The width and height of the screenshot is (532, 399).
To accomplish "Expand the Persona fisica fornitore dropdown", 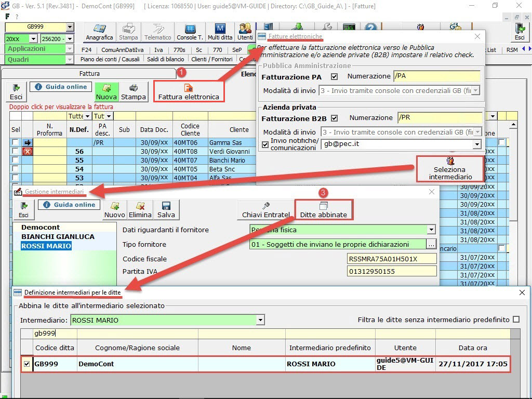I will tap(431, 230).
